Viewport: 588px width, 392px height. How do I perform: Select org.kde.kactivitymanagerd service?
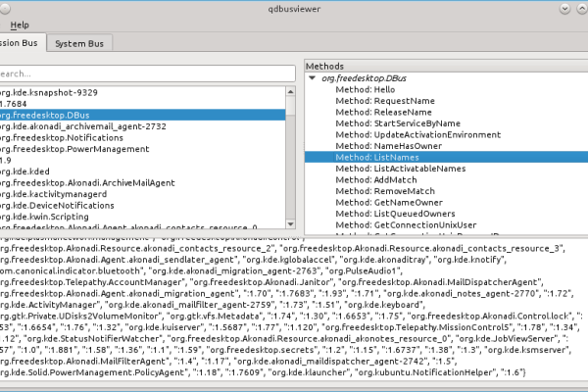pos(142,194)
